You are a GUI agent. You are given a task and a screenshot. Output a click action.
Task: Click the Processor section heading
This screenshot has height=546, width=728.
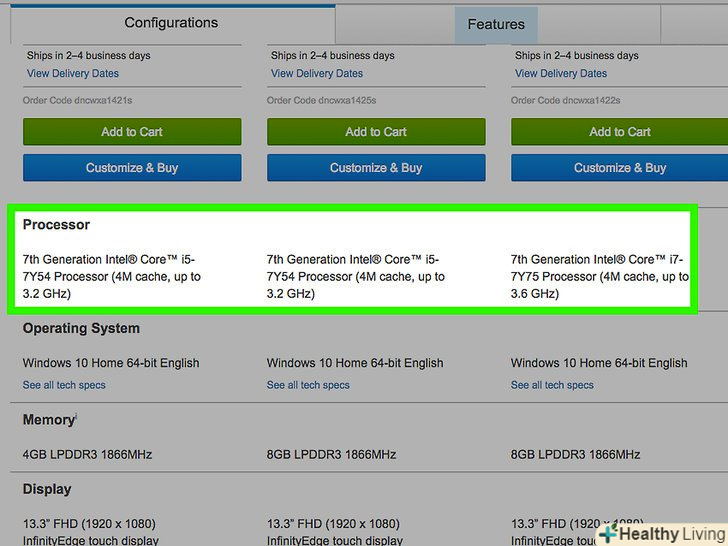(x=56, y=225)
